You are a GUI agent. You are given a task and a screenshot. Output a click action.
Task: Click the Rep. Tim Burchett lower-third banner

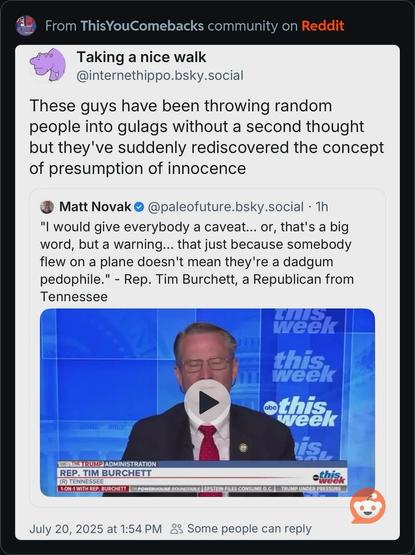coord(202,476)
